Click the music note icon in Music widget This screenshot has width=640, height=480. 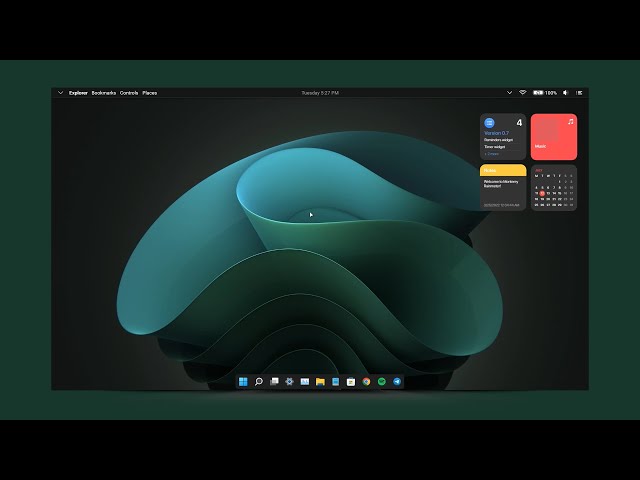click(571, 122)
